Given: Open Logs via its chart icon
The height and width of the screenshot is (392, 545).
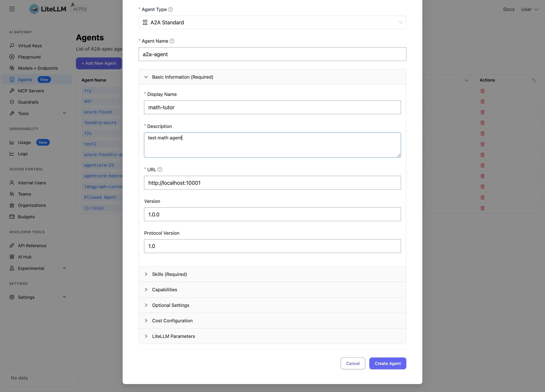Looking at the screenshot, I should pyautogui.click(x=12, y=154).
